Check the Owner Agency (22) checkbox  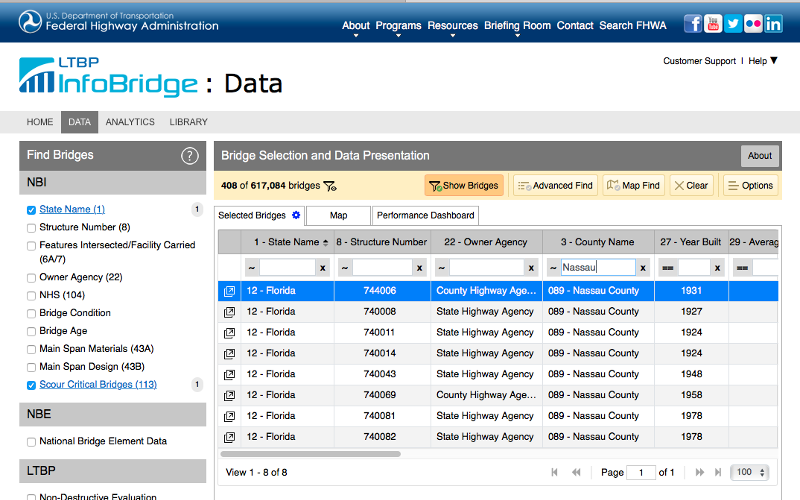31,278
